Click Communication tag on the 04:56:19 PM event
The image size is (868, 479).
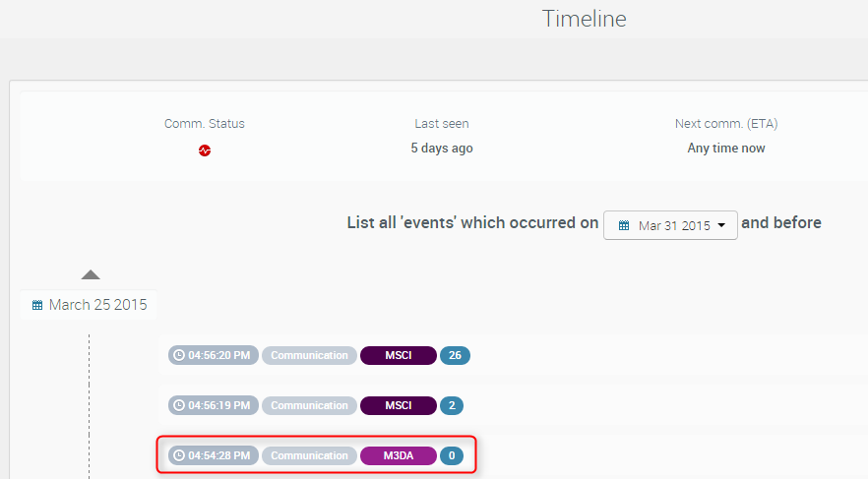click(309, 405)
